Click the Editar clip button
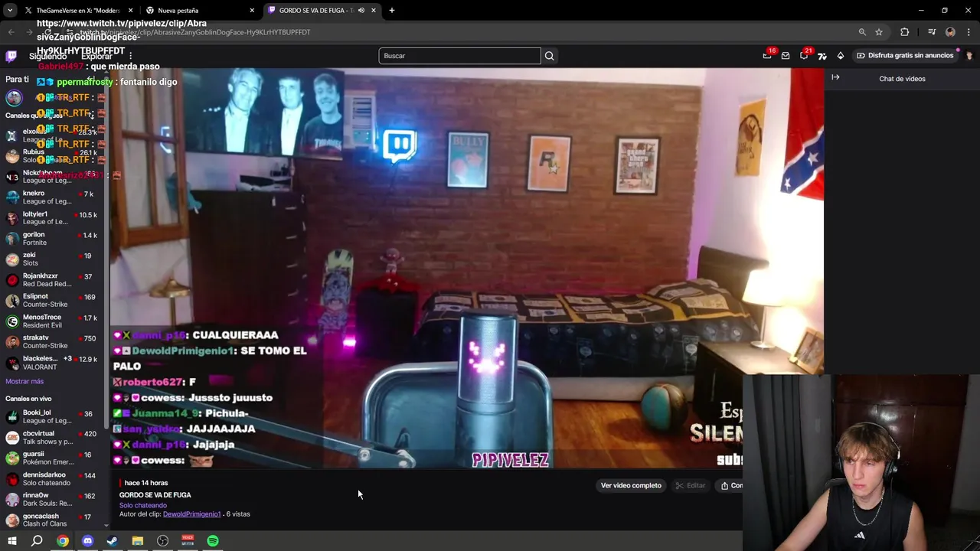Screen dimensions: 980x551 [690, 485]
